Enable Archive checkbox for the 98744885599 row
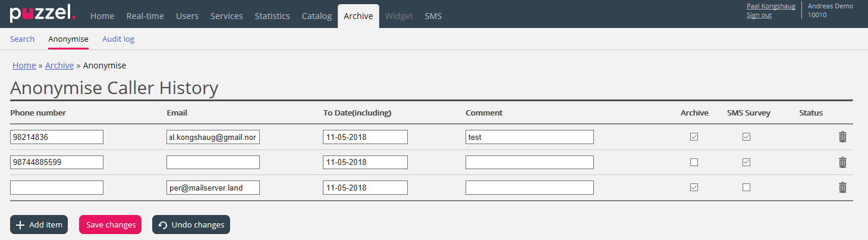Image resolution: width=868 pixels, height=240 pixels. click(x=694, y=162)
